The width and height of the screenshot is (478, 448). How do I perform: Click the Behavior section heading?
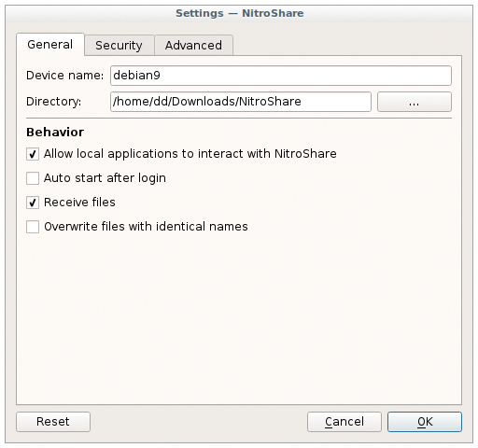pyautogui.click(x=55, y=133)
